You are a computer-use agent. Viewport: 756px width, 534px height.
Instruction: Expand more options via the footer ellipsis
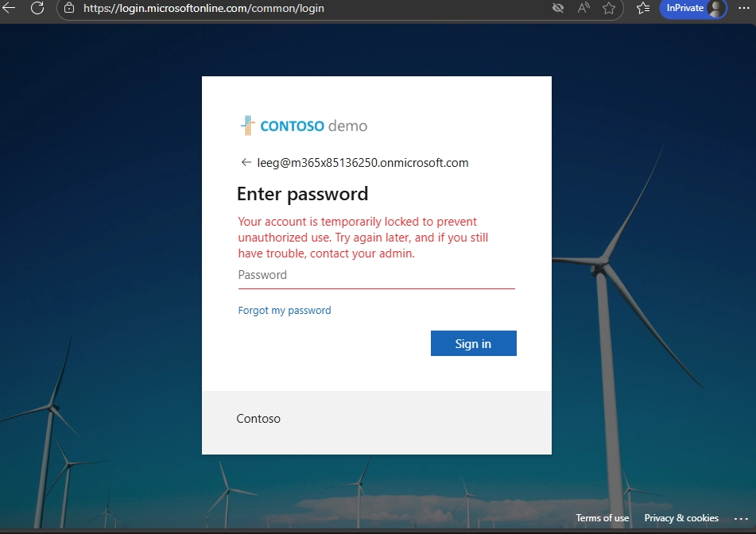click(x=741, y=518)
